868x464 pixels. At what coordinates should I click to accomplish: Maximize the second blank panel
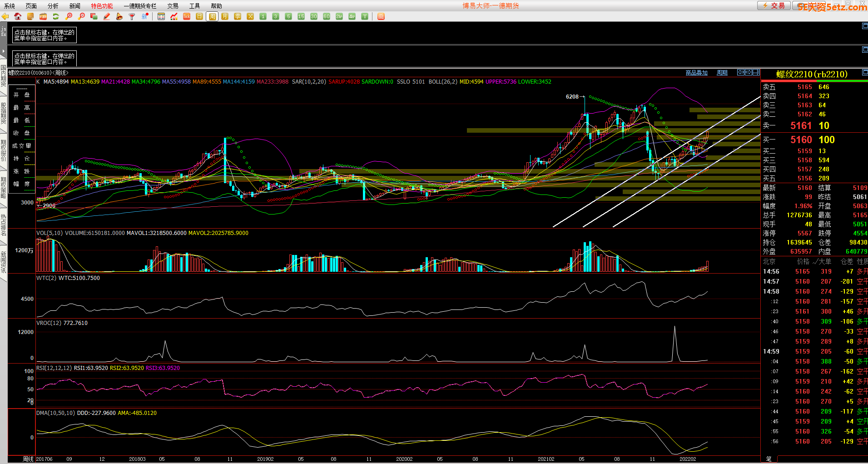[865, 49]
